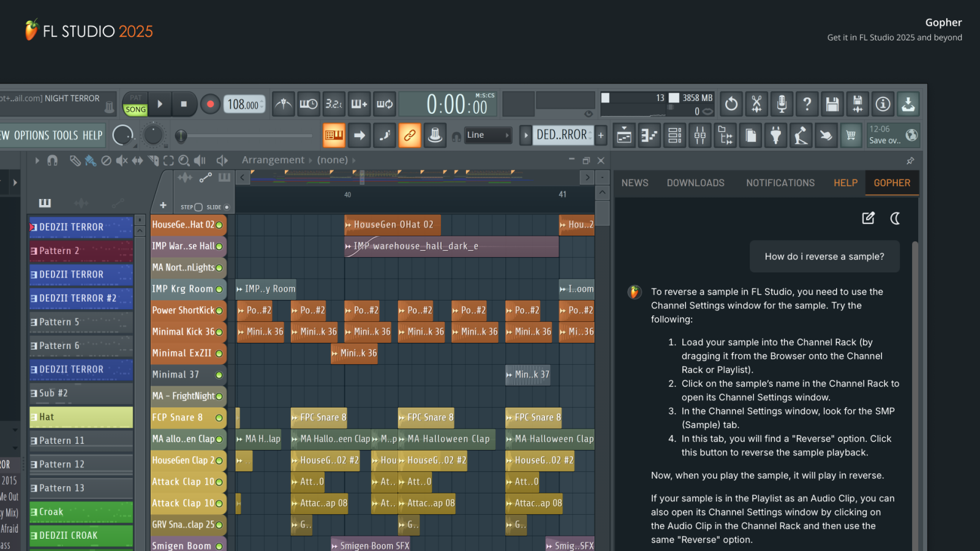Click the one-click audio recording microphone icon
This screenshot has height=551, width=980.
781,104
